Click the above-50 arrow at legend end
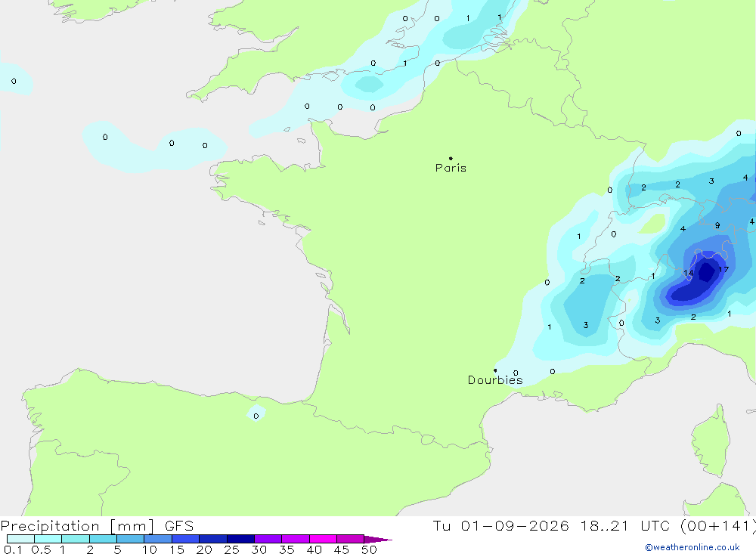Screen dimensions: 756x554 (378, 539)
